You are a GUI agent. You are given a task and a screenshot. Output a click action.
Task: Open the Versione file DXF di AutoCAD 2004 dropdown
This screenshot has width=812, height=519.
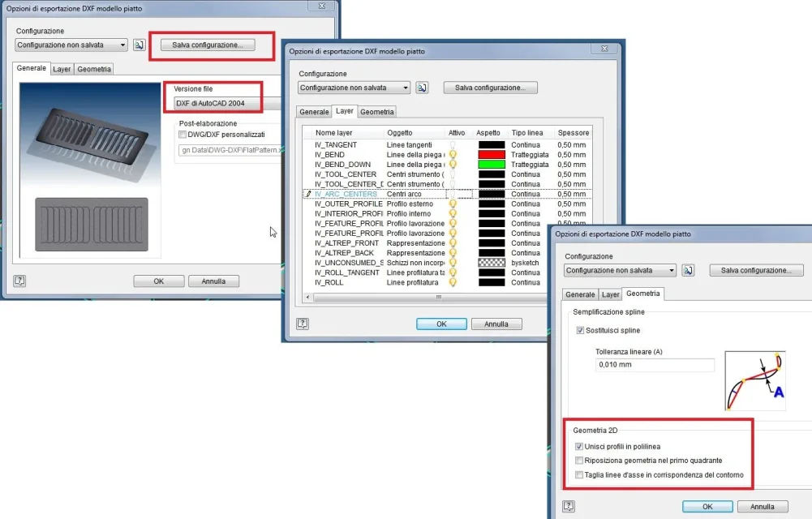[x=227, y=104]
